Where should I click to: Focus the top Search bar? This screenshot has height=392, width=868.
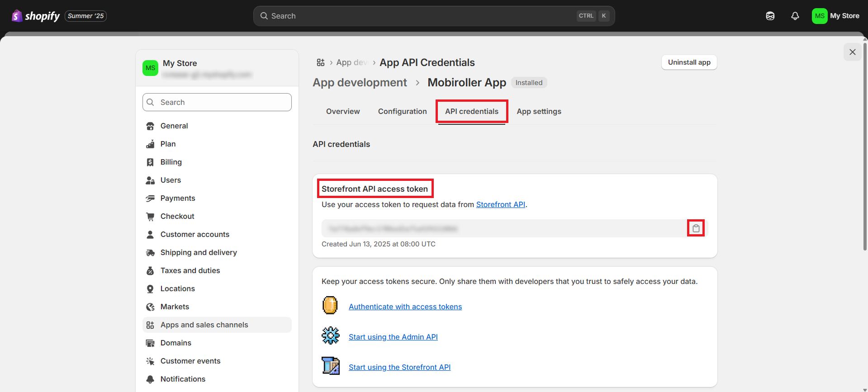(434, 16)
